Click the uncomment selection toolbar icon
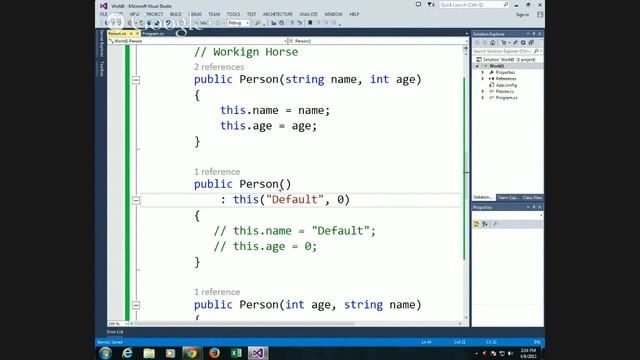640x360 pixels. click(300, 23)
